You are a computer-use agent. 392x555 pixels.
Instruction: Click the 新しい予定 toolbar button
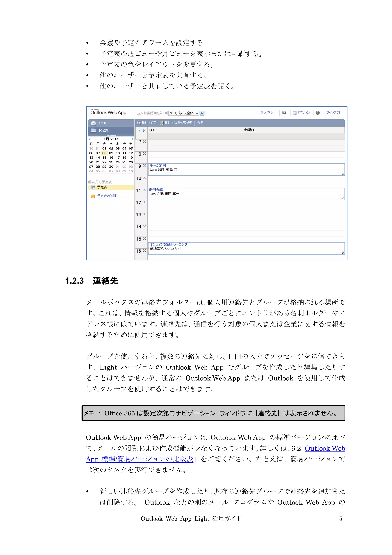coord(147,123)
